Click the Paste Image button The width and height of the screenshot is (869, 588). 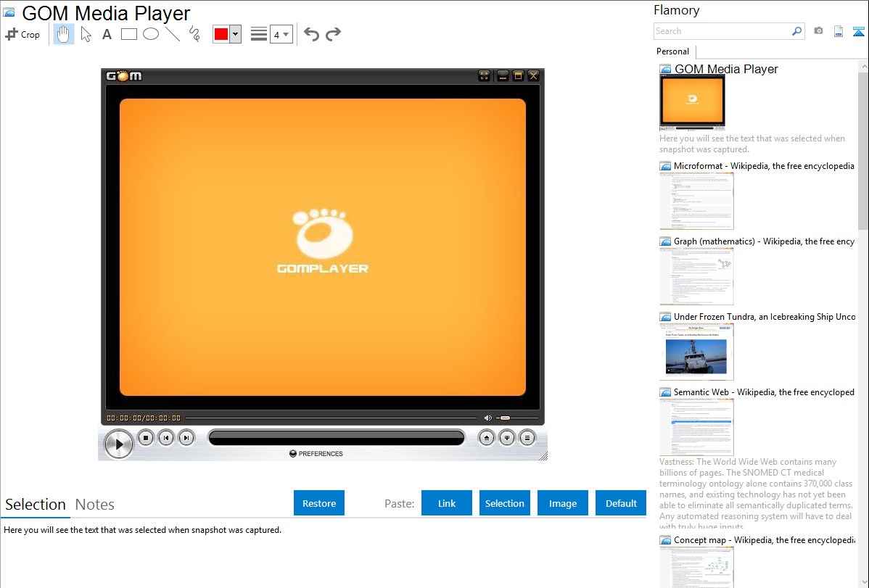(x=562, y=503)
